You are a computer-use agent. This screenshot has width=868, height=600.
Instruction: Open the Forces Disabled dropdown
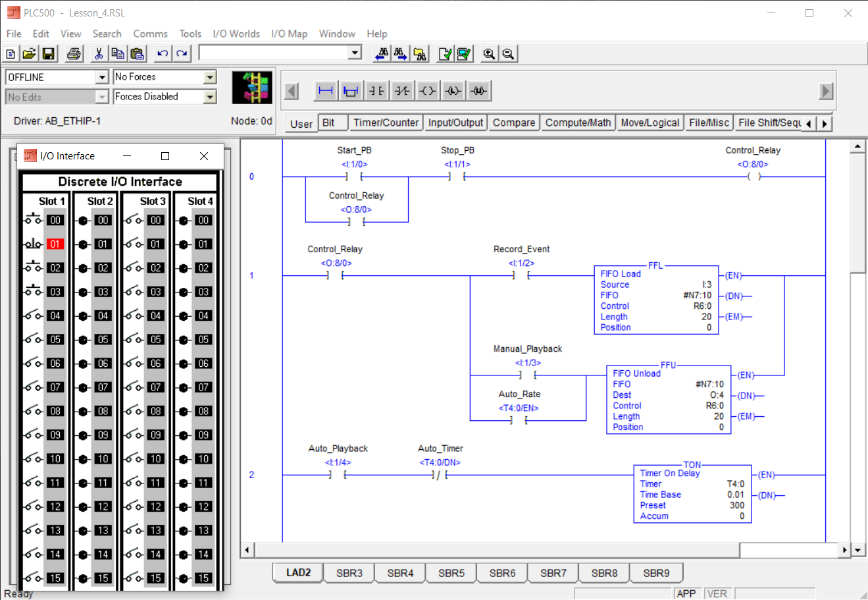(x=210, y=97)
